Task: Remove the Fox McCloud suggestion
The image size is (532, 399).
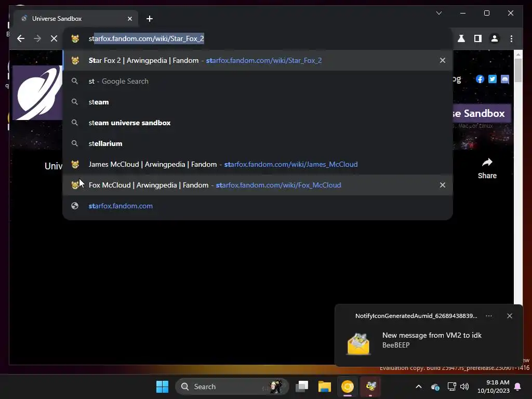Action: [443, 185]
